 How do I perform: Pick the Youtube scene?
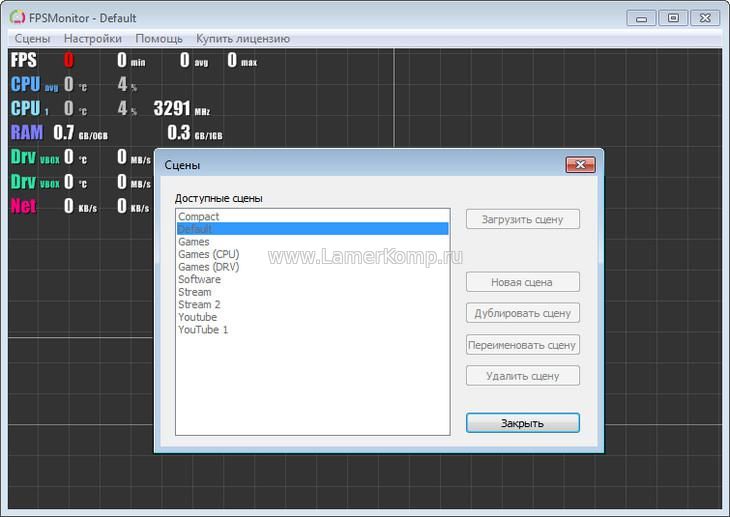tap(197, 317)
